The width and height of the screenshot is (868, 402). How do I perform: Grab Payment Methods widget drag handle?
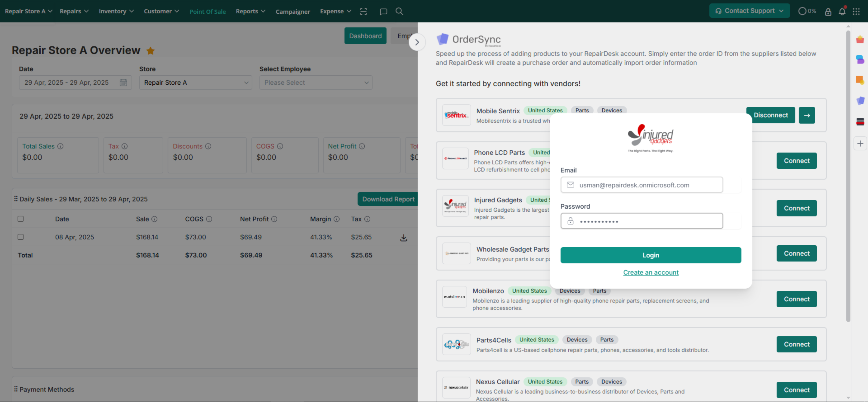16,389
